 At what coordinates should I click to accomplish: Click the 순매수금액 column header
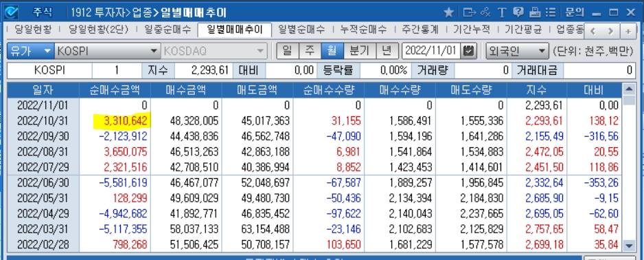pyautogui.click(x=115, y=90)
